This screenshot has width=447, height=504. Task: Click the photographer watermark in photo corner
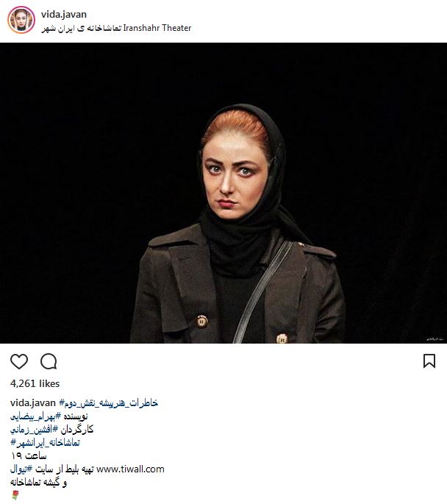pos(435,339)
